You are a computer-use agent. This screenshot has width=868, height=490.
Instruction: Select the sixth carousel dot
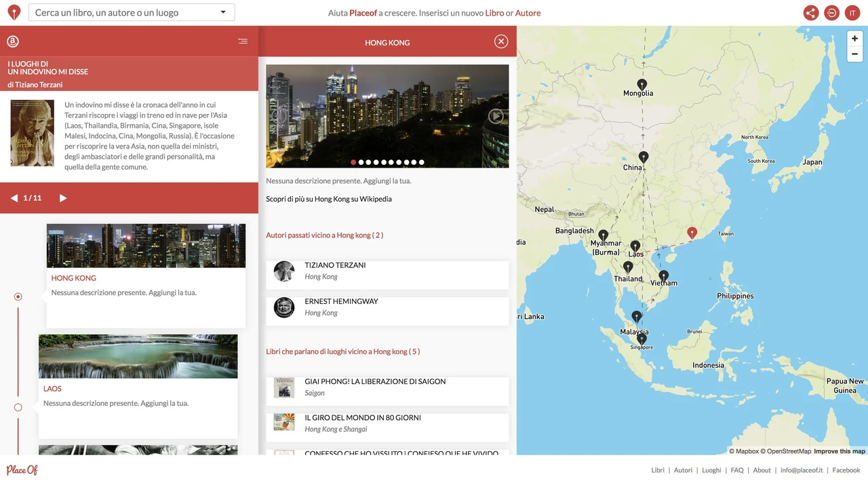(391, 162)
